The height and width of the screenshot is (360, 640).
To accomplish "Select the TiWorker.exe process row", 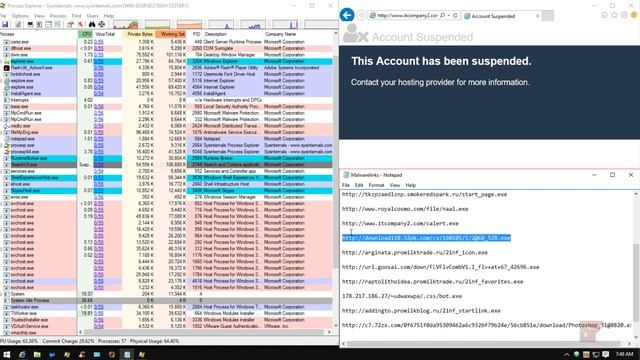I will [166, 313].
